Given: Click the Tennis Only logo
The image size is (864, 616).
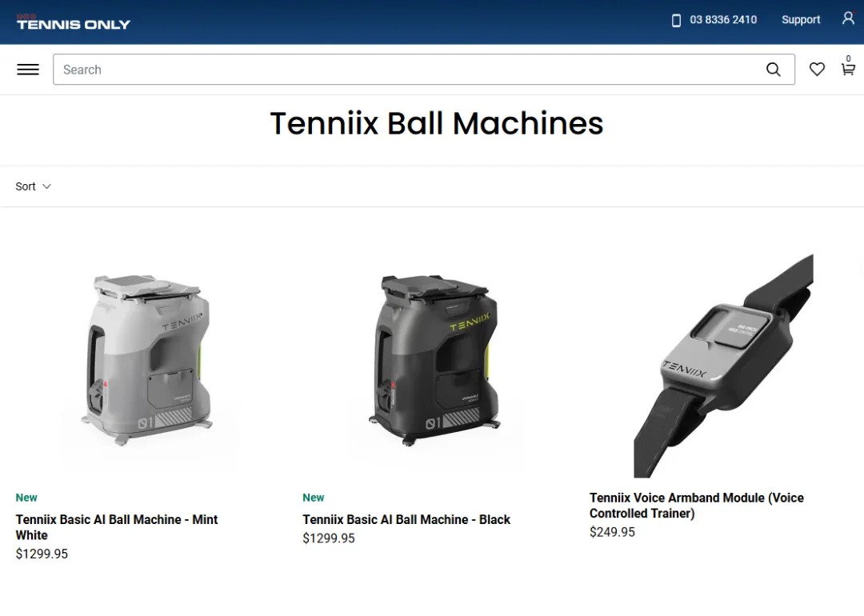Looking at the screenshot, I should click(x=74, y=22).
